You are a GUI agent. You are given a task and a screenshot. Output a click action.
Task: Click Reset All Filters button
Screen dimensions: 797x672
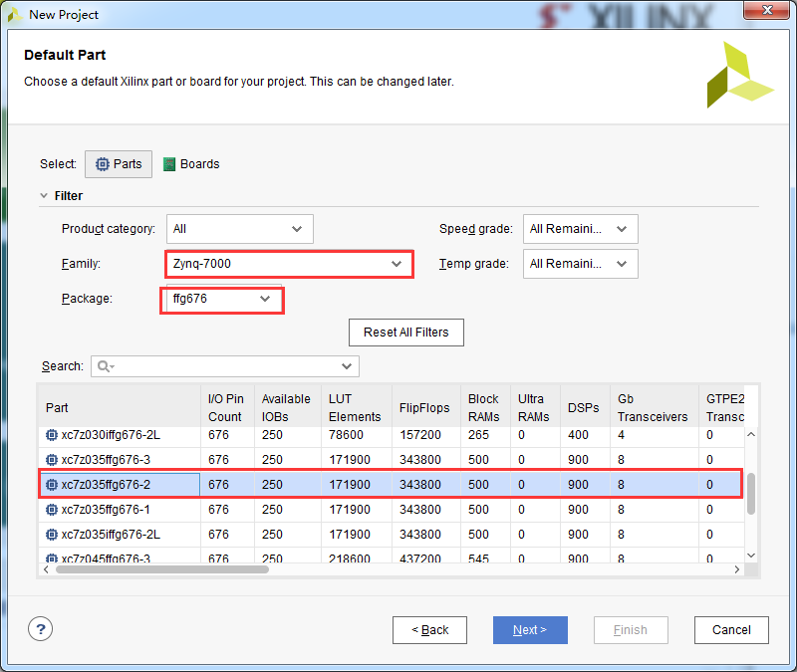coord(406,333)
